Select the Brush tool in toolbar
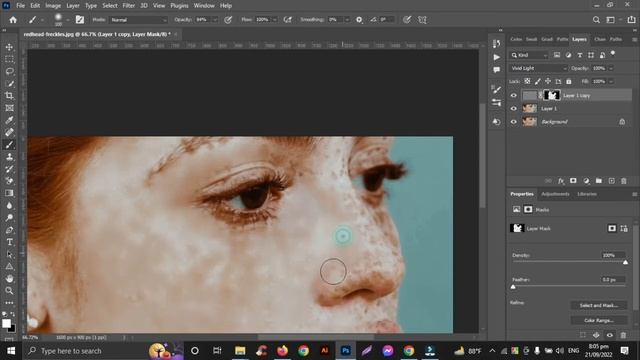The width and height of the screenshot is (640, 360). tap(9, 144)
